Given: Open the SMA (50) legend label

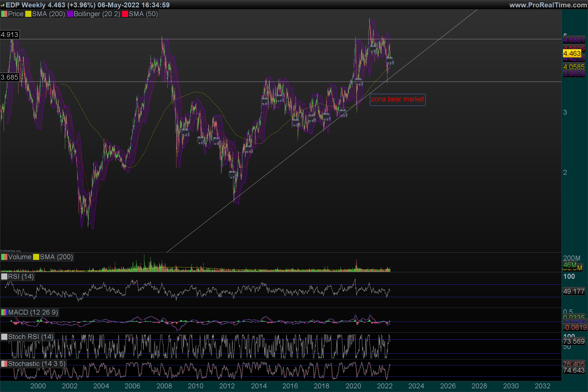Looking at the screenshot, I should [x=143, y=14].
